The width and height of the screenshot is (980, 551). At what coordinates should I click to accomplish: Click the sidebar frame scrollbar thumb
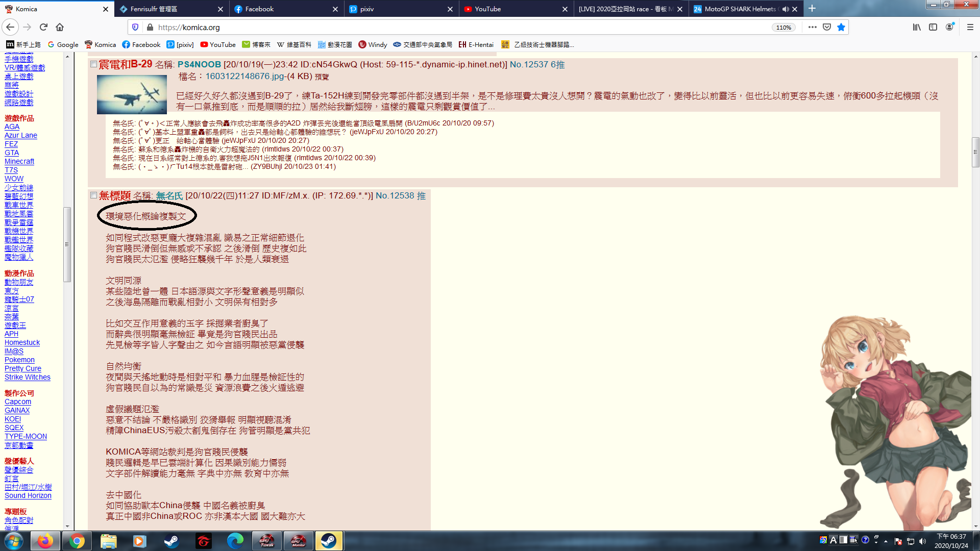coord(67,244)
